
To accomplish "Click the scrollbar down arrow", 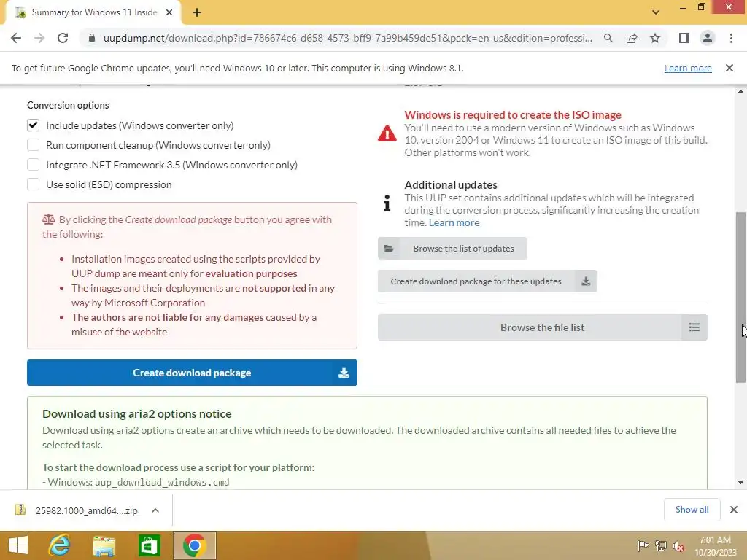I will point(740,483).
